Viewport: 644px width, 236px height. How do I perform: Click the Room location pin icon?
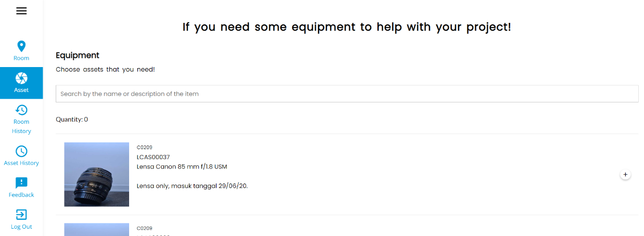[21, 46]
